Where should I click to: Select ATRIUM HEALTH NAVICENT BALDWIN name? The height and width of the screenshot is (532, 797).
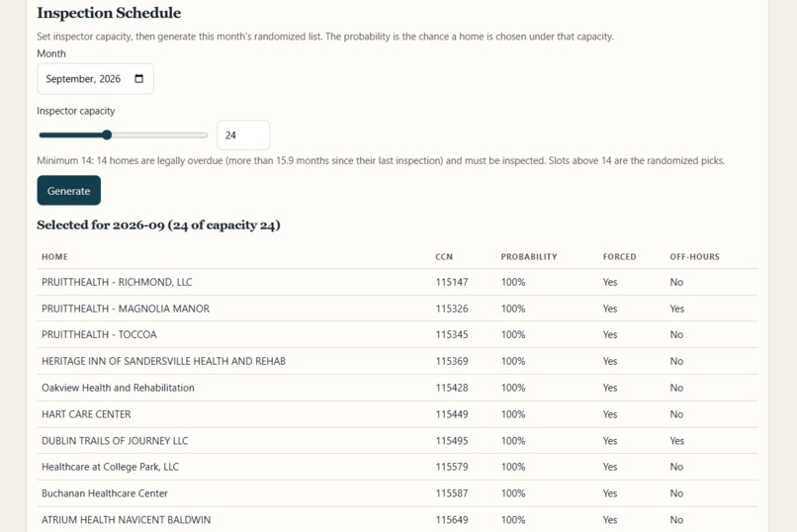[126, 520]
